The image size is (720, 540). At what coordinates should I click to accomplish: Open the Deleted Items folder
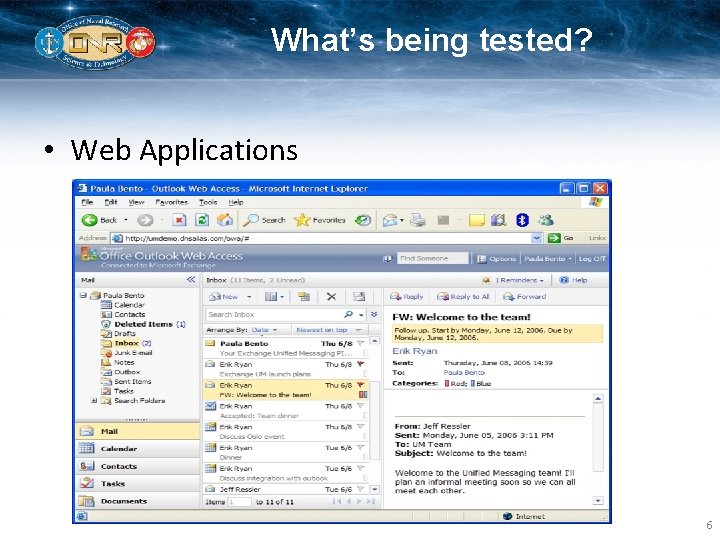pyautogui.click(x=143, y=324)
